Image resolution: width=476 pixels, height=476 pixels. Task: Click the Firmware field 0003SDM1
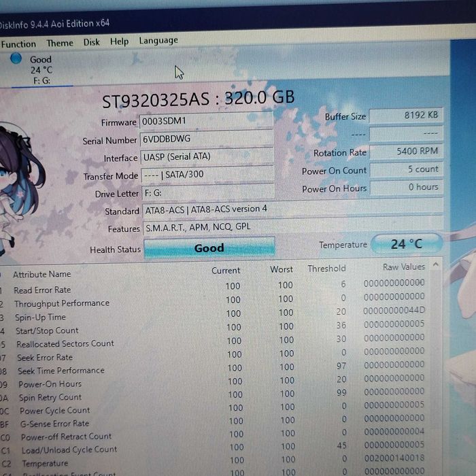(207, 121)
